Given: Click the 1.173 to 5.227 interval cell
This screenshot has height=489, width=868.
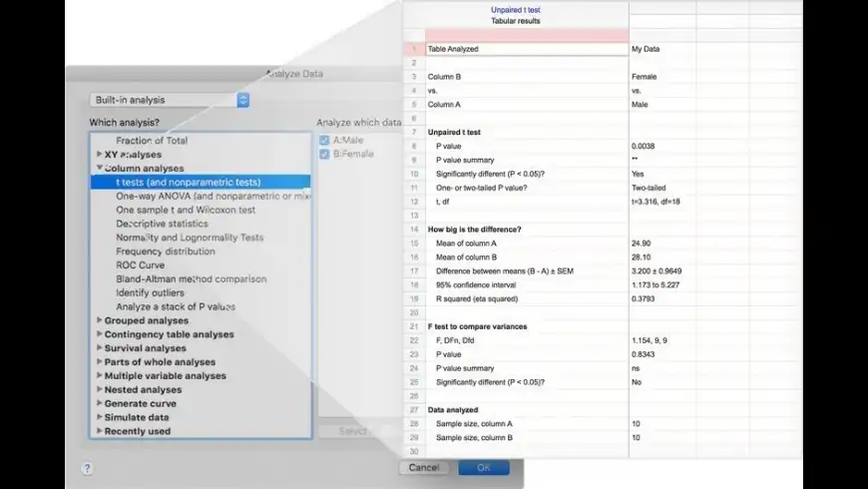Looking at the screenshot, I should point(662,284).
